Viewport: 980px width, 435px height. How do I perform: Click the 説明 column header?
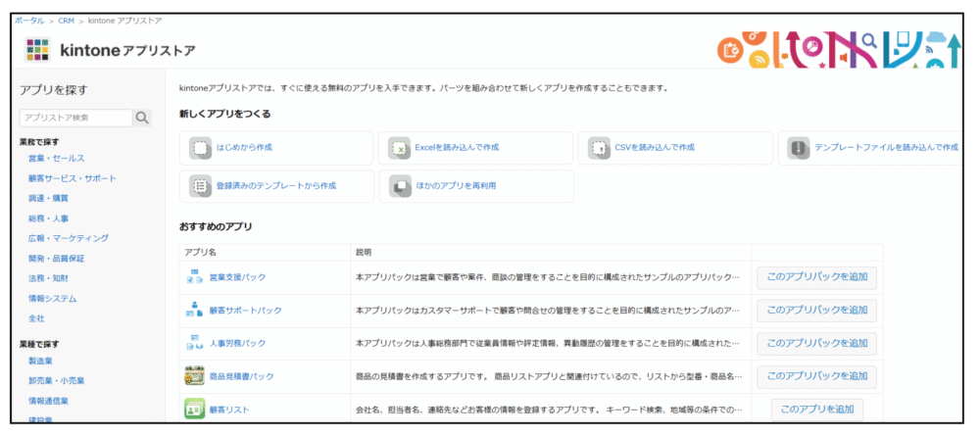click(364, 253)
